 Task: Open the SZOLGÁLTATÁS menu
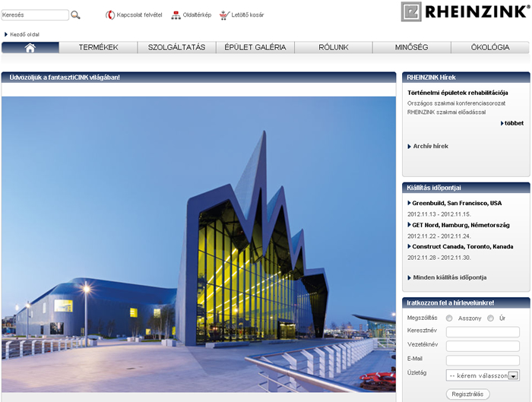(177, 47)
